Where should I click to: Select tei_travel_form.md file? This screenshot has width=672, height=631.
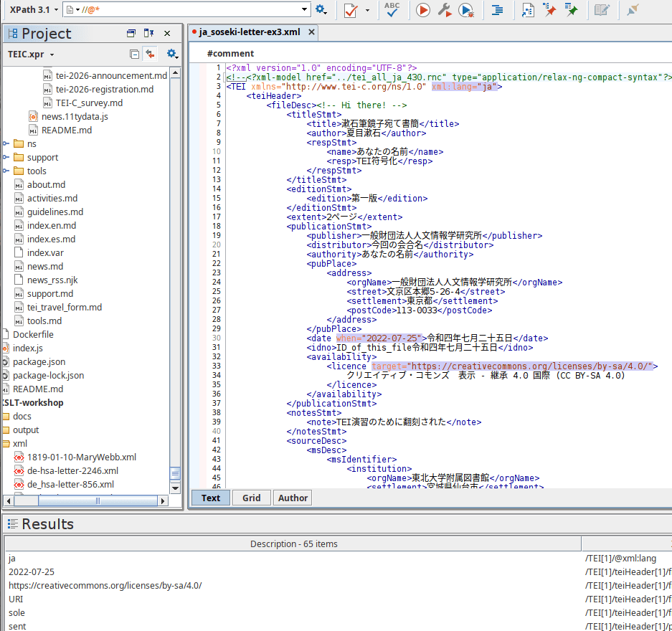65,307
